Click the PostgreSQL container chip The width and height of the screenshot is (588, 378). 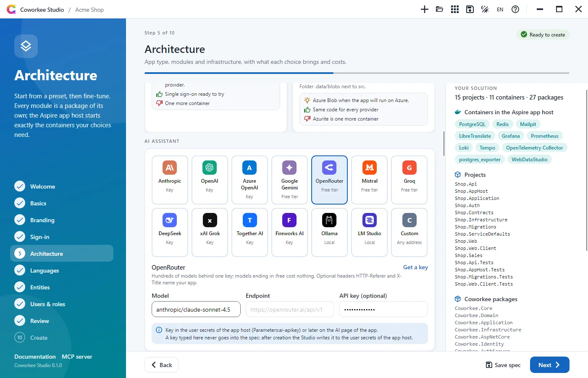pyautogui.click(x=472, y=124)
